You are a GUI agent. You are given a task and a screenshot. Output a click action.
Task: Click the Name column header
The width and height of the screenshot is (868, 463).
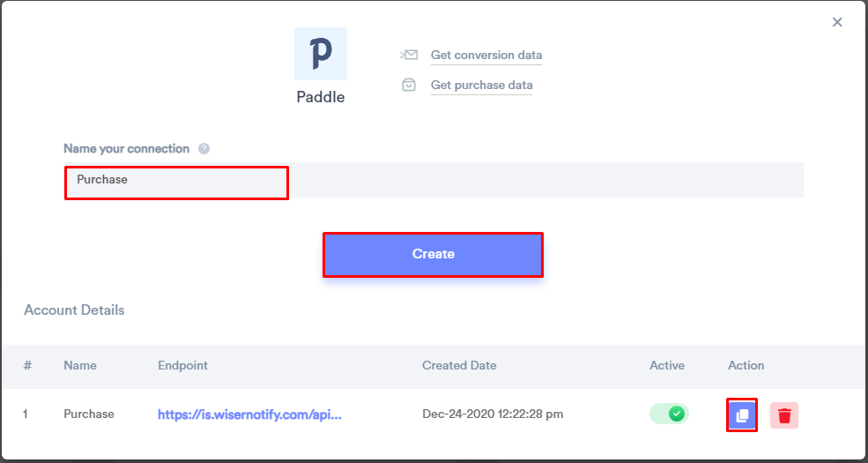(x=79, y=365)
